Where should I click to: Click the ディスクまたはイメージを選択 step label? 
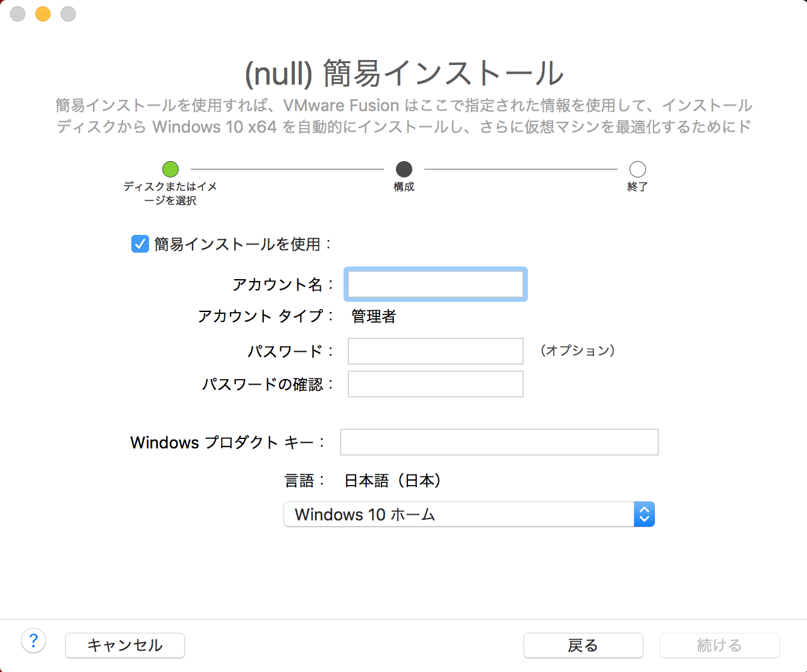coord(170,193)
